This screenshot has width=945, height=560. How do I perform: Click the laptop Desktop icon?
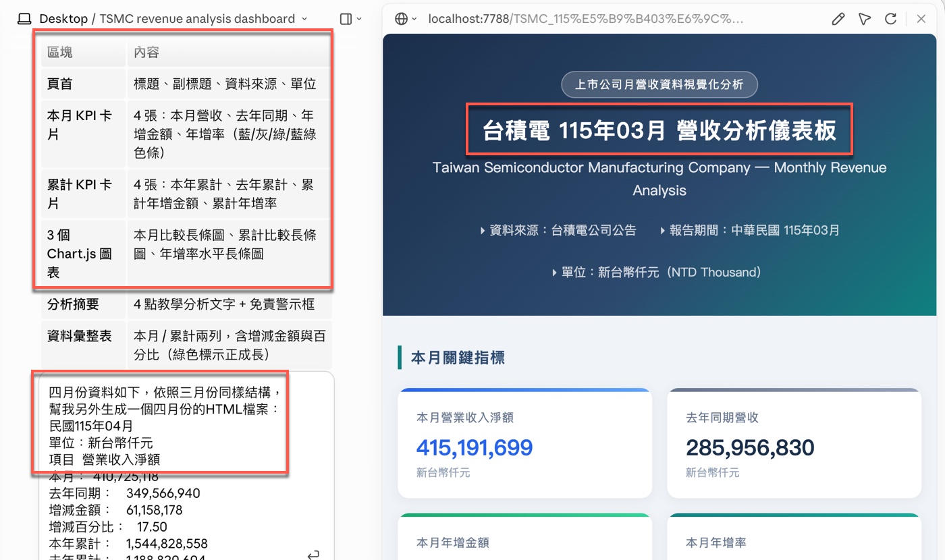(25, 19)
